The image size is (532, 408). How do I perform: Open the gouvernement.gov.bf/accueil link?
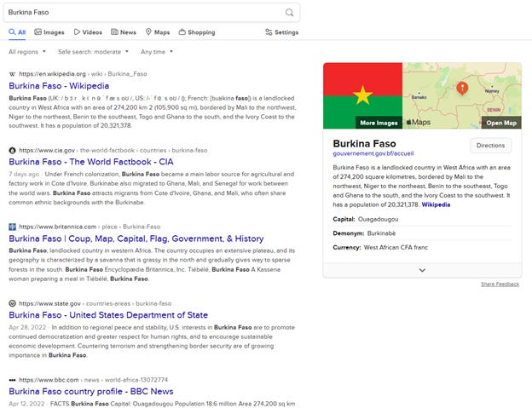373,153
